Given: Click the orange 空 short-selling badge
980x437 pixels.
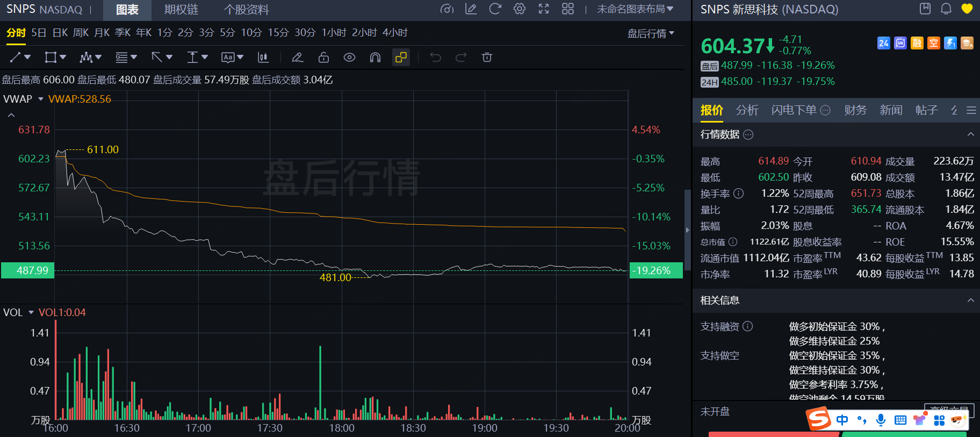Looking at the screenshot, I should pyautogui.click(x=934, y=43).
